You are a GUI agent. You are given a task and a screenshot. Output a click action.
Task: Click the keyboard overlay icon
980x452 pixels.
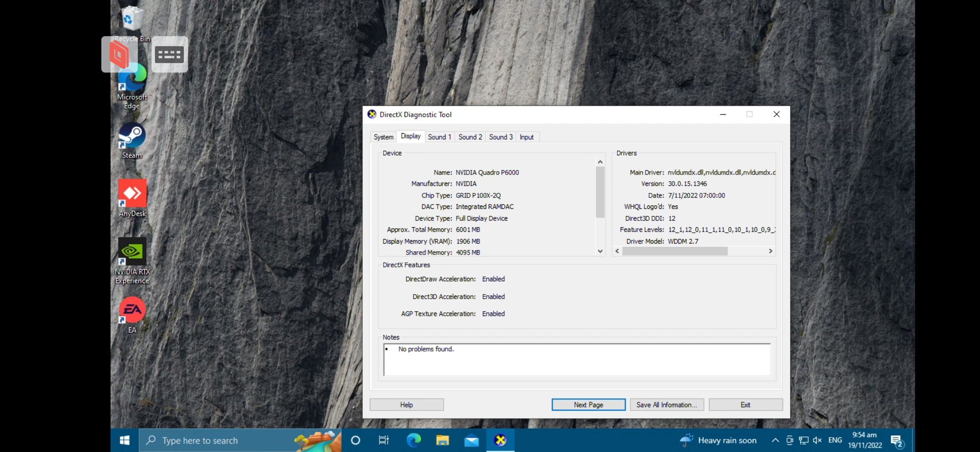(170, 54)
